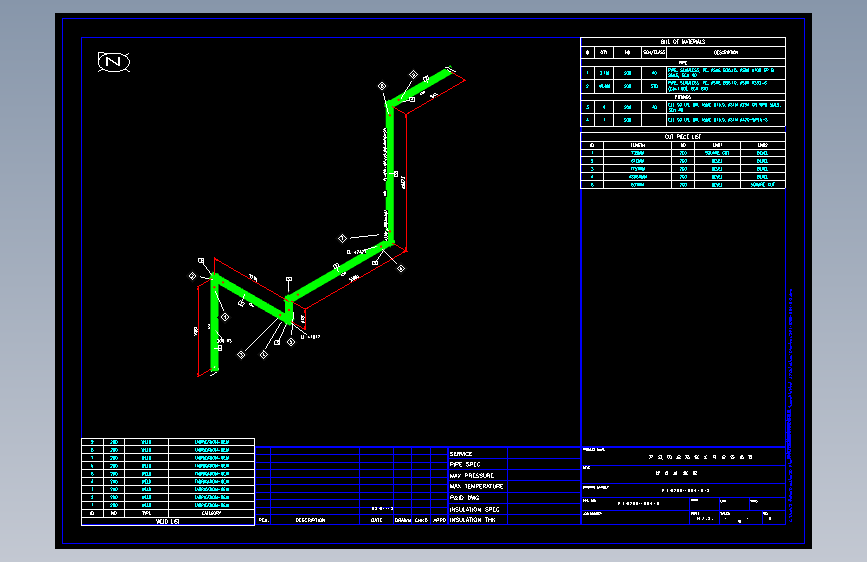
Task: Click the SQUARE CUT cell in cut piece row 1
Action: 717,153
